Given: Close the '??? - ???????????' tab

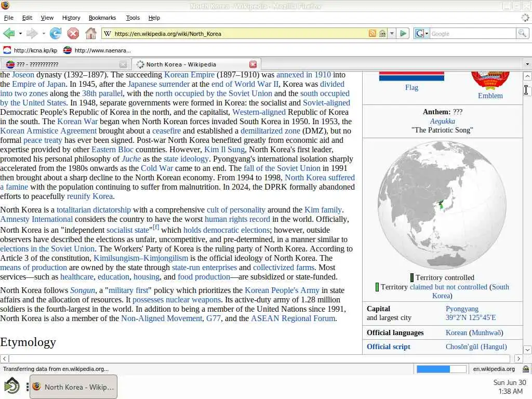Looking at the screenshot, I should tap(123, 64).
